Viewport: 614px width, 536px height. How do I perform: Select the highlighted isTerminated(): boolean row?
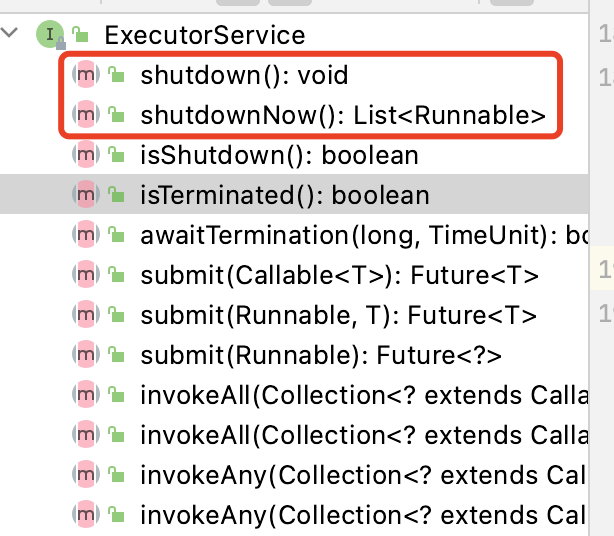pos(284,194)
